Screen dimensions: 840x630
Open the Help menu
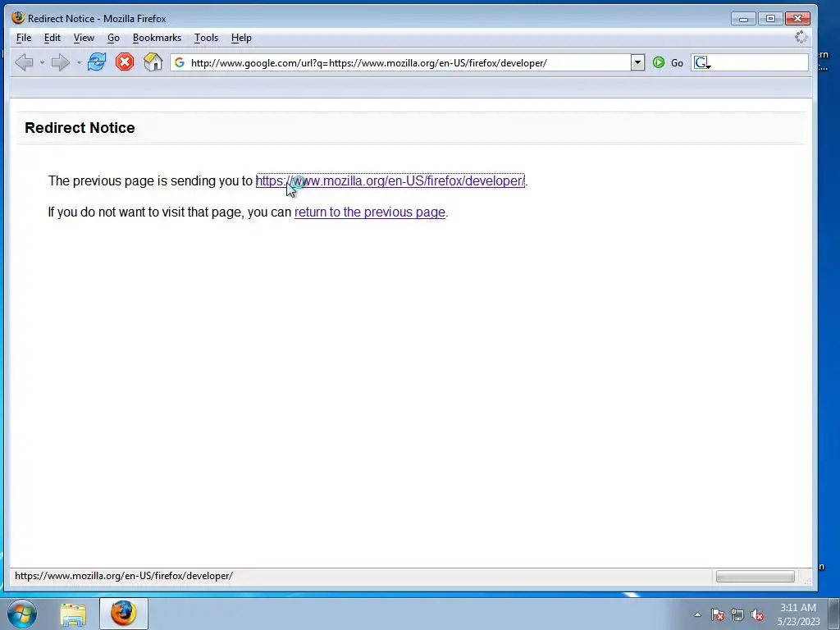(x=241, y=38)
